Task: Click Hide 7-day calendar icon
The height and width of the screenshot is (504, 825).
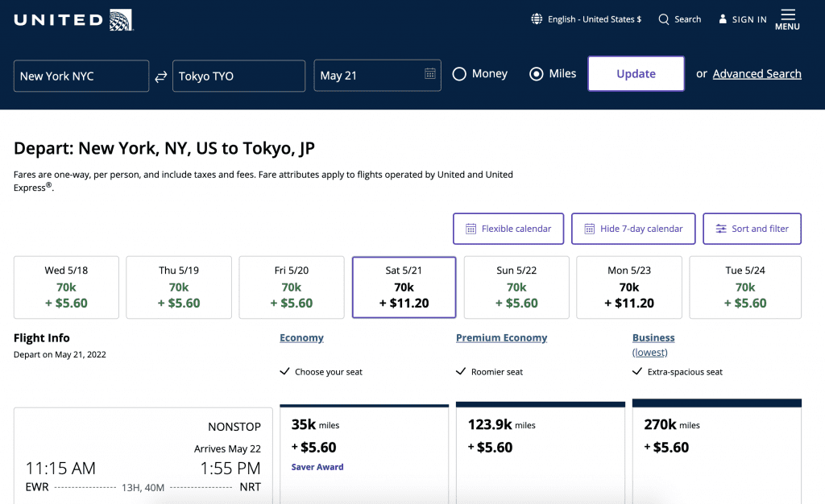Action: pyautogui.click(x=589, y=229)
